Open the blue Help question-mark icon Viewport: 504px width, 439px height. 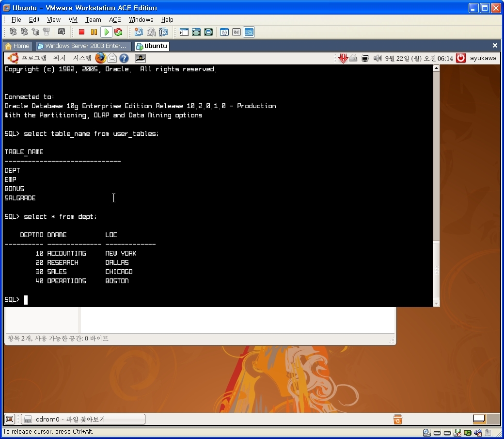tap(124, 58)
